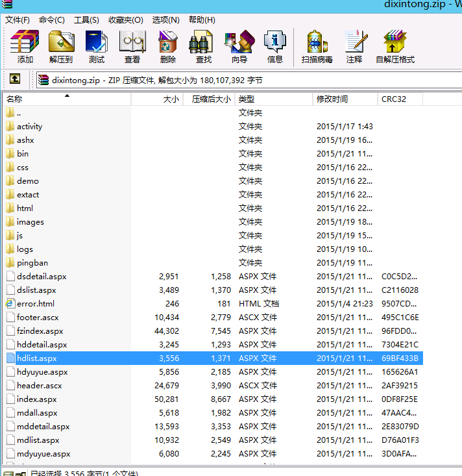Sort by the 大小 column header
Viewport: 462px width, 476px height.
coord(157,99)
